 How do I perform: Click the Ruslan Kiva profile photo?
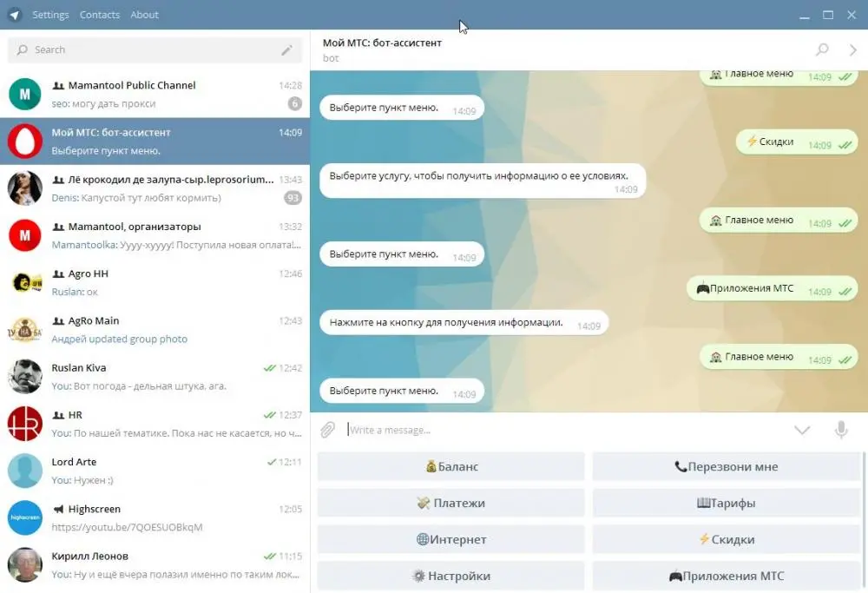[25, 377]
